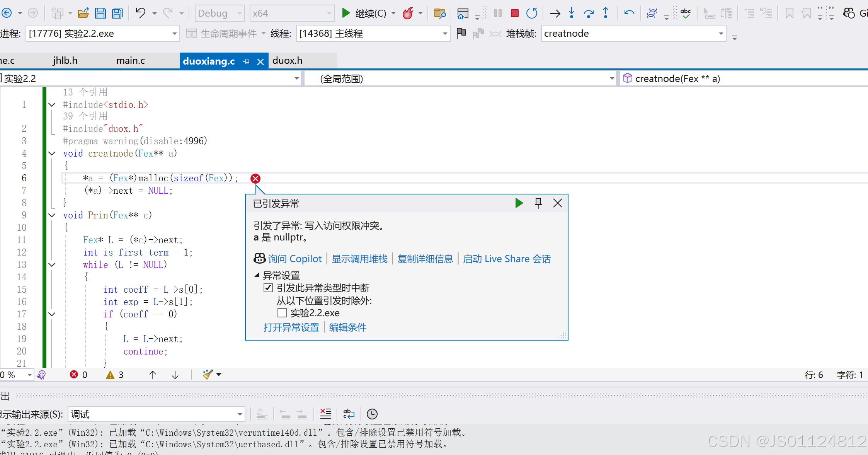The width and height of the screenshot is (868, 455).
Task: Undo the last edit
Action: (x=141, y=13)
